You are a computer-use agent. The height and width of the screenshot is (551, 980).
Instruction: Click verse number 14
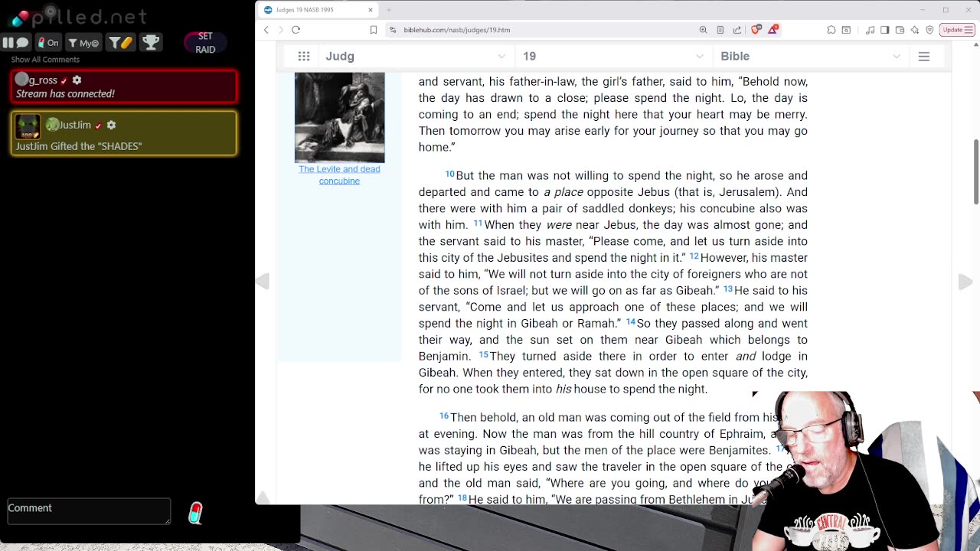pyautogui.click(x=631, y=322)
